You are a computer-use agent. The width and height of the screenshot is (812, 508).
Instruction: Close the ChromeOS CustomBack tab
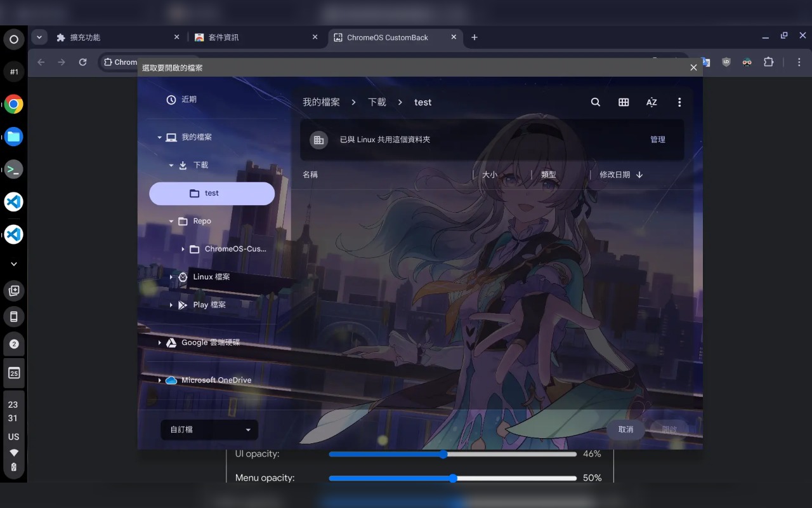tap(454, 37)
